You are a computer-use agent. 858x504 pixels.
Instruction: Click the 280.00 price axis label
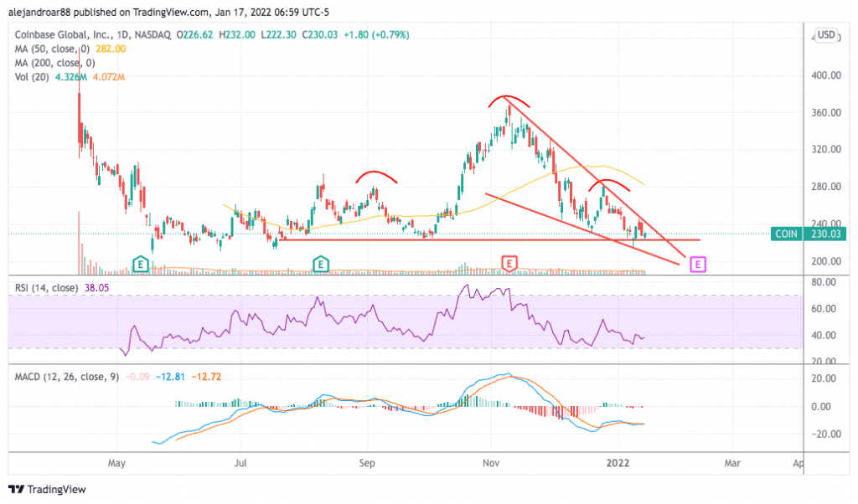(x=826, y=187)
